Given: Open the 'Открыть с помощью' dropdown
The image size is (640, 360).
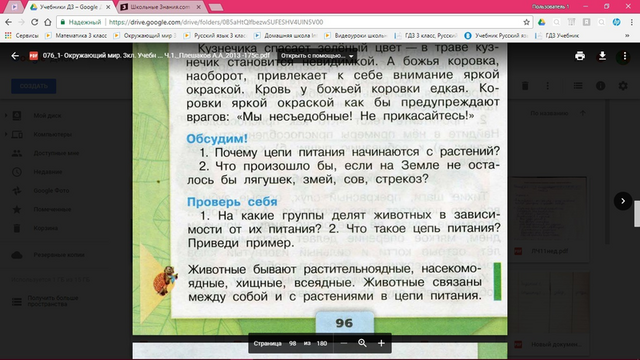Looking at the screenshot, I should pos(317,56).
